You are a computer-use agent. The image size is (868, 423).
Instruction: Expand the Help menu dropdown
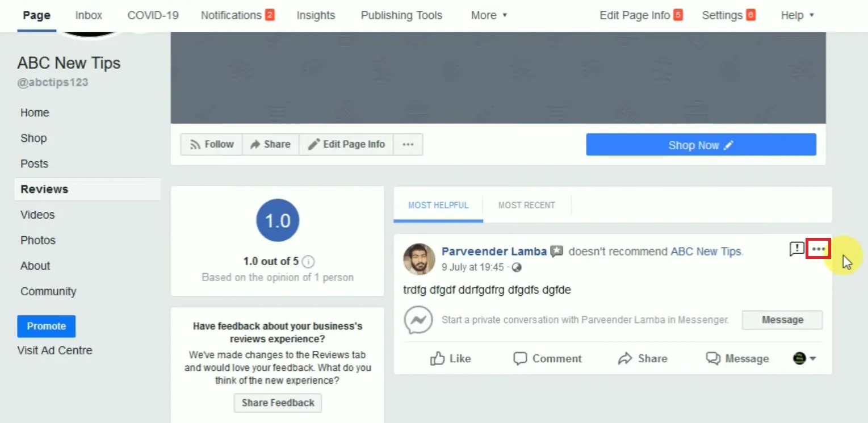coord(797,15)
